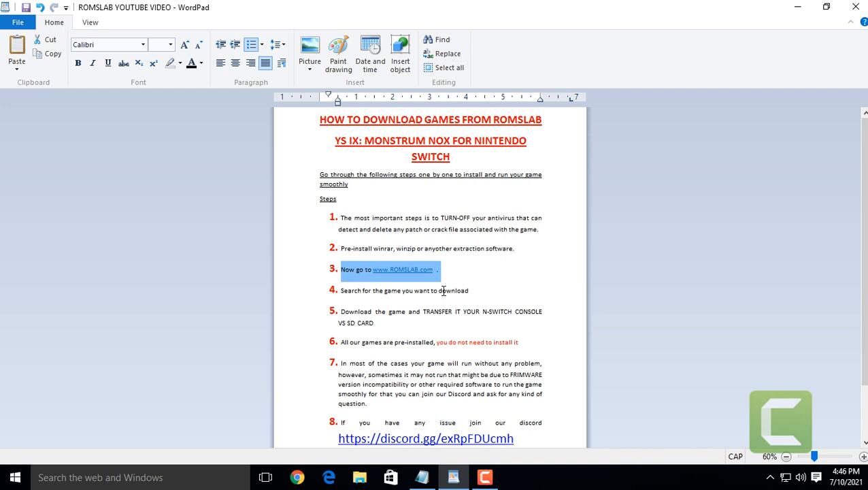Expand the Calibri font family dropdown
This screenshot has height=490, width=868.
coord(143,44)
